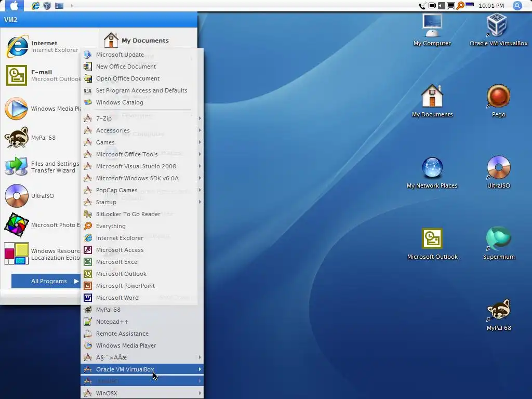The height and width of the screenshot is (399, 532).
Task: Open Internet Explorer in pinned start menu
Action: coord(43,46)
